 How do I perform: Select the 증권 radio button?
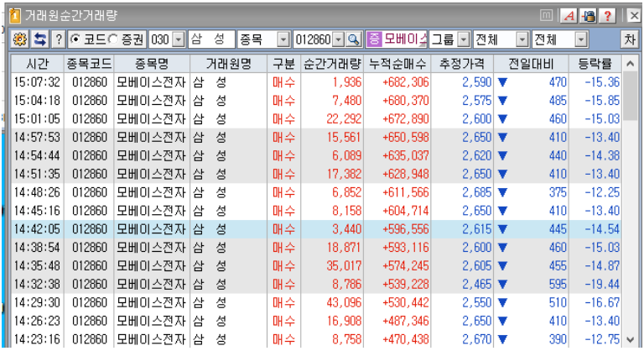click(113, 39)
